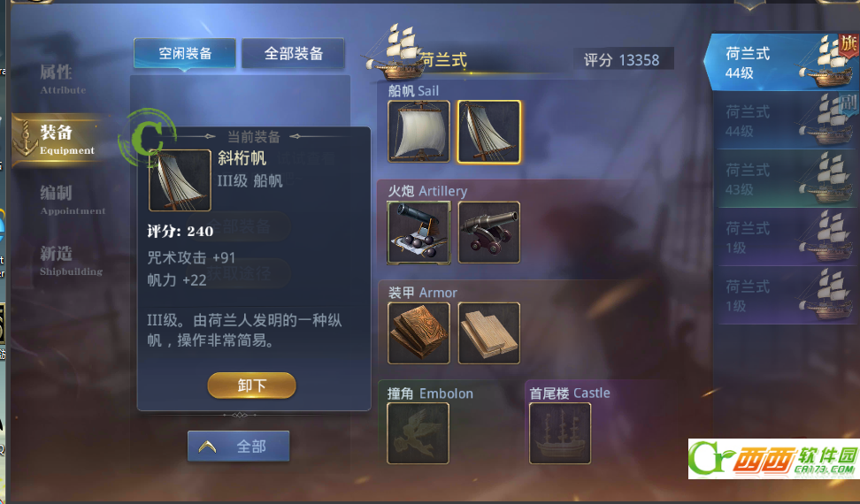The image size is (860, 504).
Task: Select the light plank armor slot
Action: point(488,333)
